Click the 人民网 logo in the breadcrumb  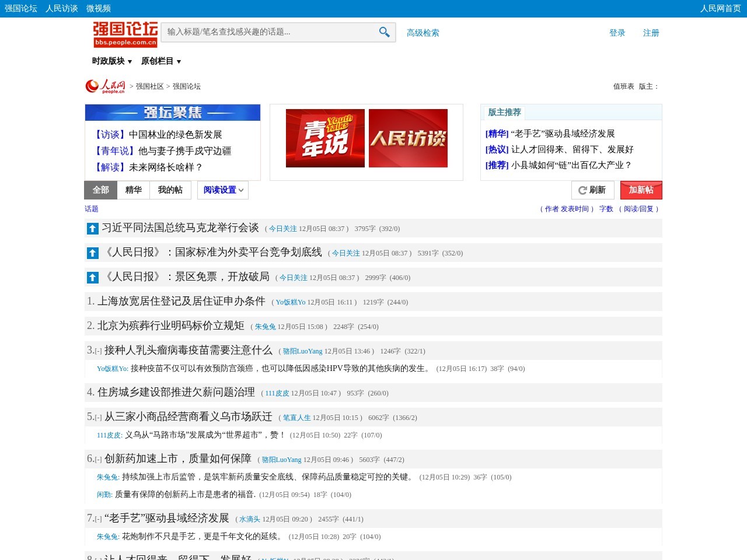click(106, 86)
